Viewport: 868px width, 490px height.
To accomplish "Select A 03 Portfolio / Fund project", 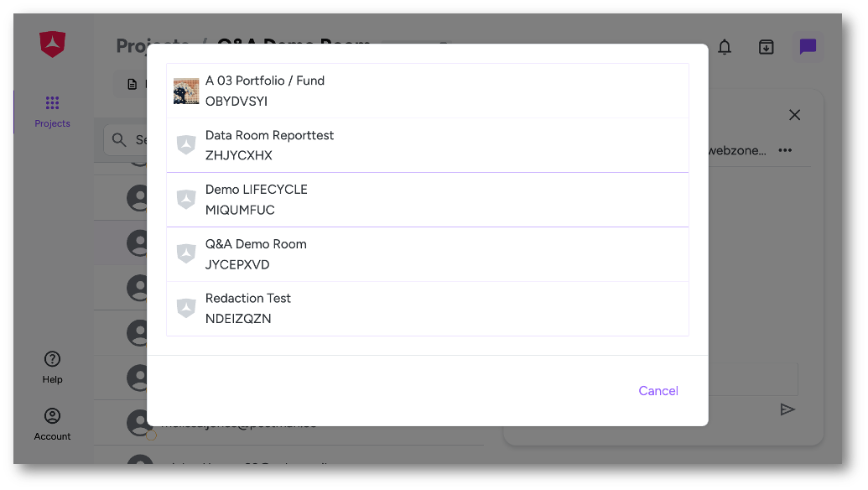I will click(x=428, y=91).
